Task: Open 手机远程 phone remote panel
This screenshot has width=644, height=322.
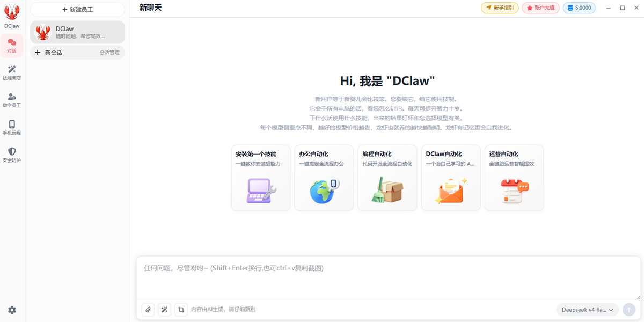Action: [x=12, y=128]
